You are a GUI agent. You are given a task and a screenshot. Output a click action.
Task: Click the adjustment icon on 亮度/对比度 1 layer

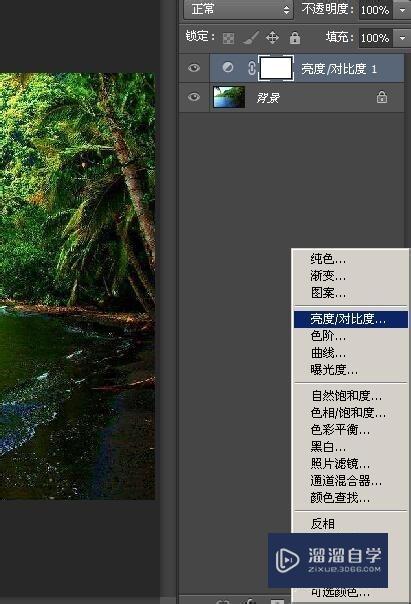click(228, 67)
